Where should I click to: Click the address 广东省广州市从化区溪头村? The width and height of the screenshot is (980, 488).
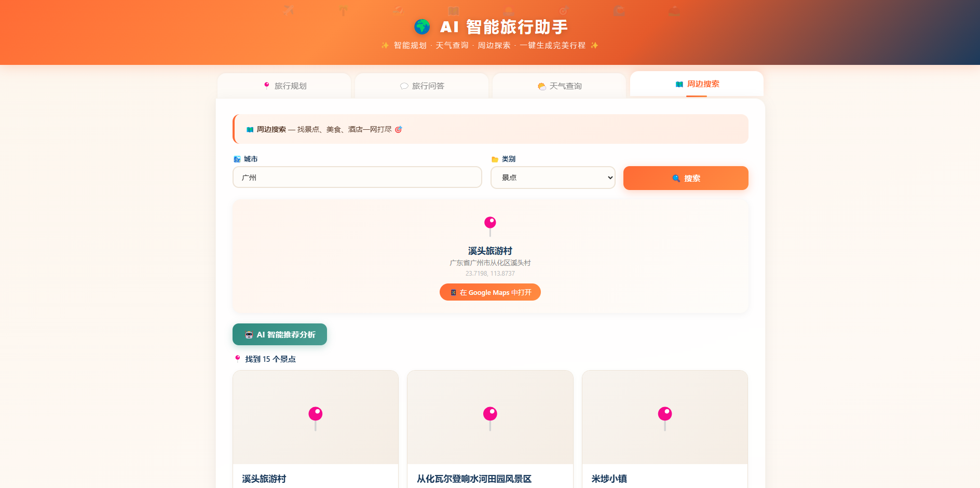coord(490,263)
